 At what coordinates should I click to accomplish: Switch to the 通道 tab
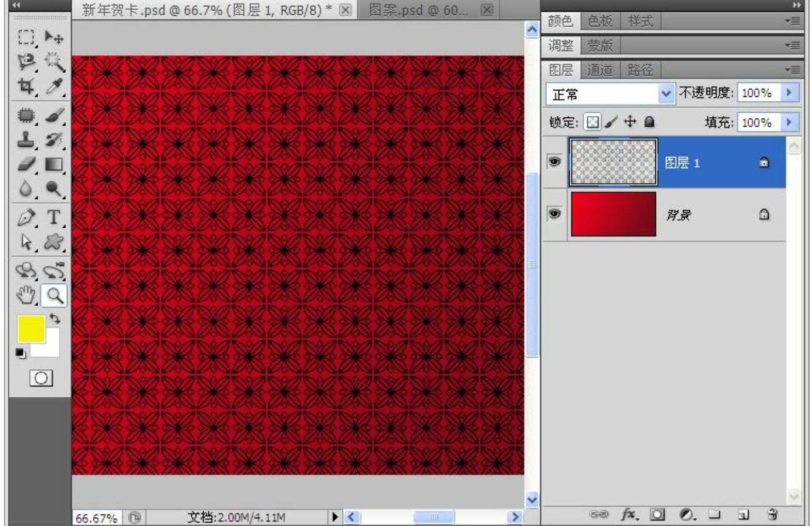(599, 70)
